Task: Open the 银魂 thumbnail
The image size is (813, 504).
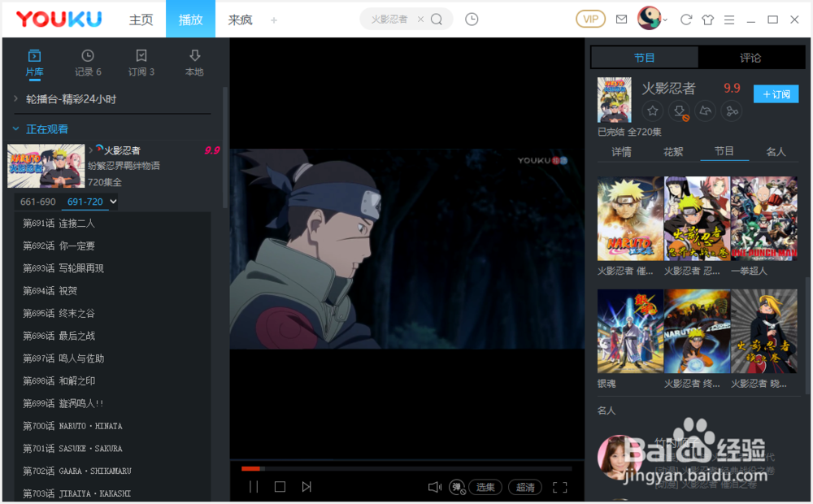Action: coord(630,332)
